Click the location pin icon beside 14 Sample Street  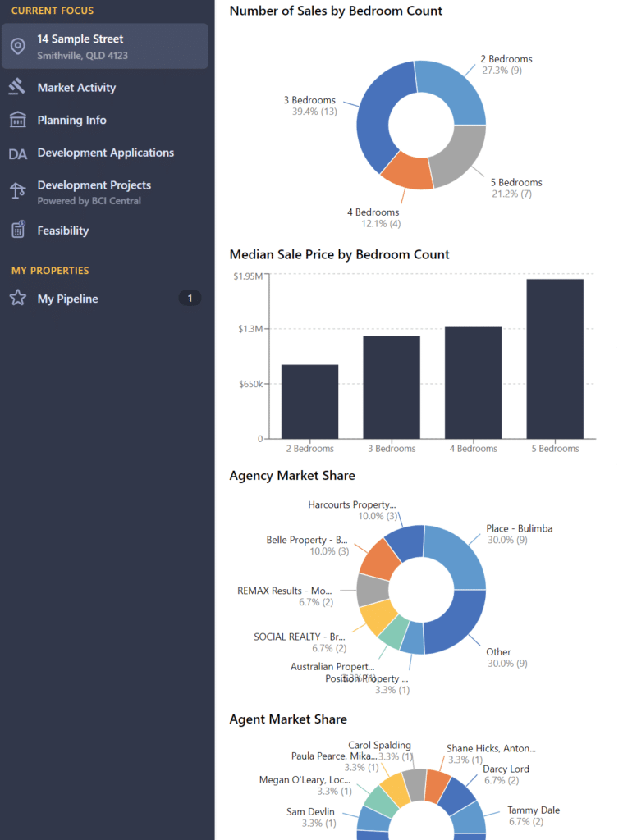point(17,46)
